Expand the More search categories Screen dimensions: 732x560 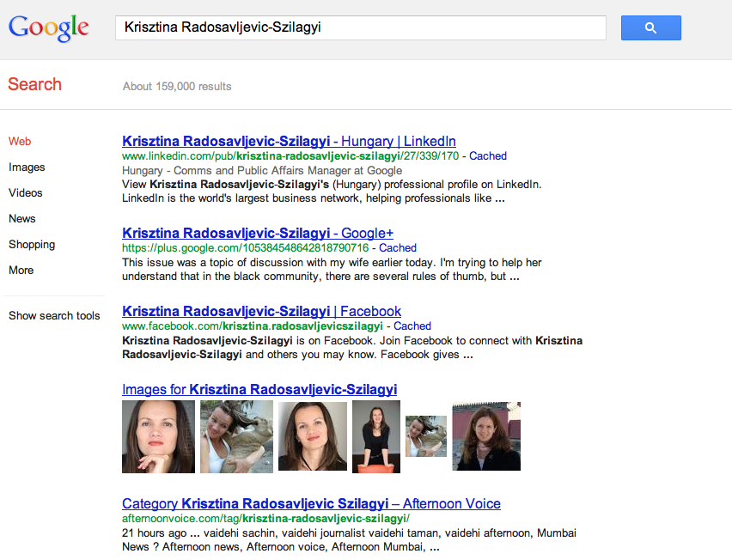pos(21,271)
